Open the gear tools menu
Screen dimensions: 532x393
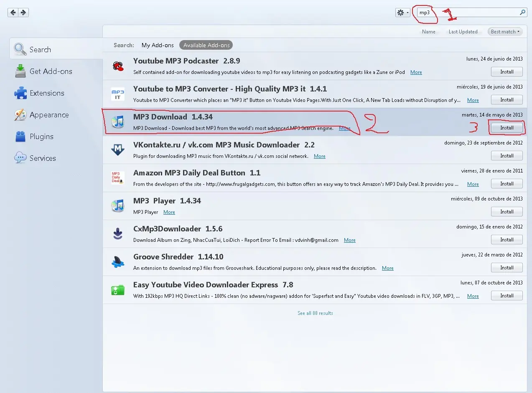click(x=403, y=13)
